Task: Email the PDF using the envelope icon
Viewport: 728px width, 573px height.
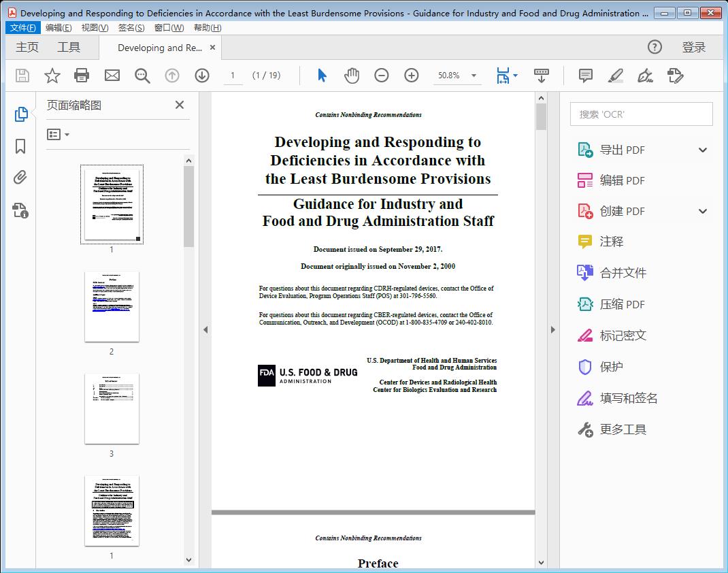Action: pyautogui.click(x=112, y=76)
